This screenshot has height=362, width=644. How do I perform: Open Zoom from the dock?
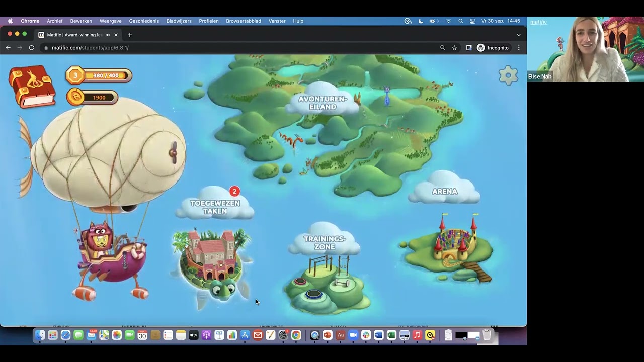(353, 335)
